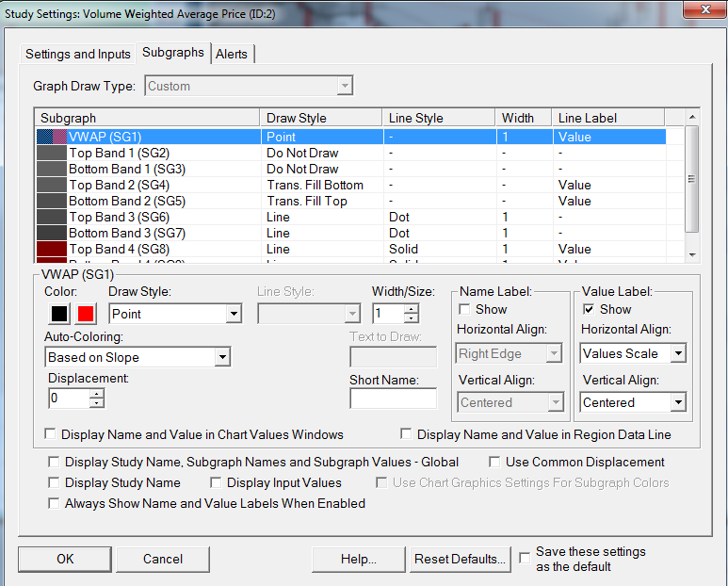
Task: Check Save these settings as the default
Action: [x=525, y=558]
